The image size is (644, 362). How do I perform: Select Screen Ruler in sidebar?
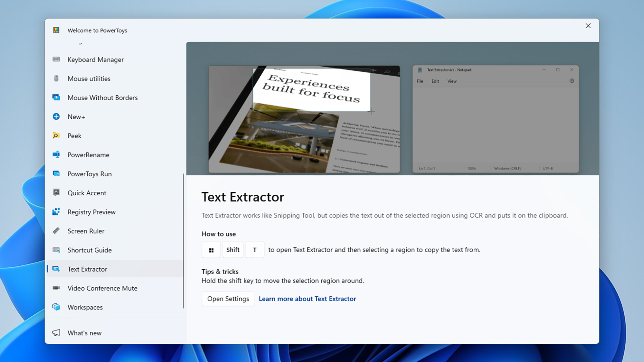coord(86,231)
